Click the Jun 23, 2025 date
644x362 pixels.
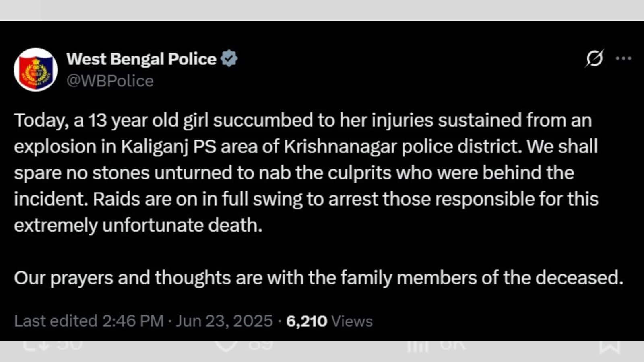[224, 321]
